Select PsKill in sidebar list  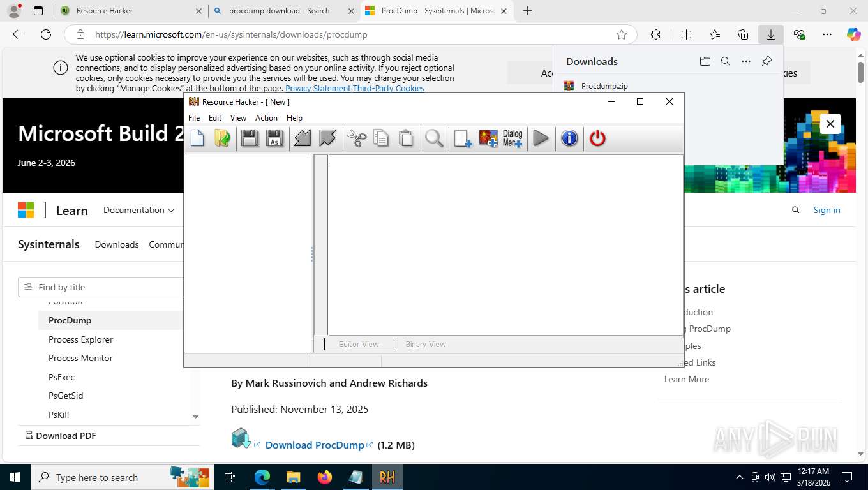pos(59,415)
